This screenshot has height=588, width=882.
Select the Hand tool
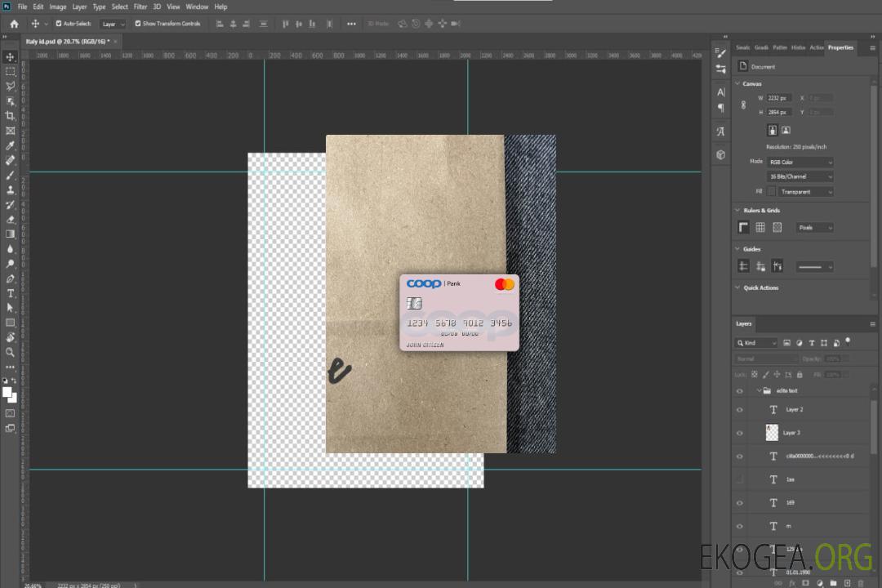(10, 337)
